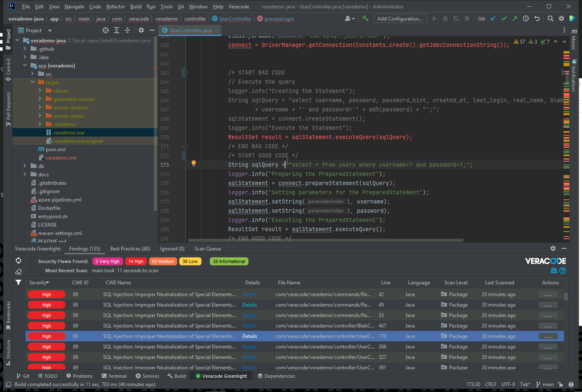The width and height of the screenshot is (582, 392).
Task: Click Expand All icon in Project panel
Action: tap(117, 30)
